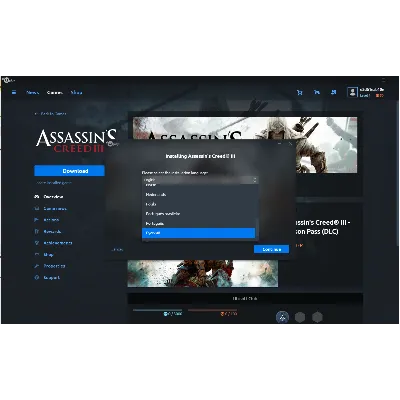Open the Properties section in the sidebar
This screenshot has height=400, width=400.
point(54,266)
